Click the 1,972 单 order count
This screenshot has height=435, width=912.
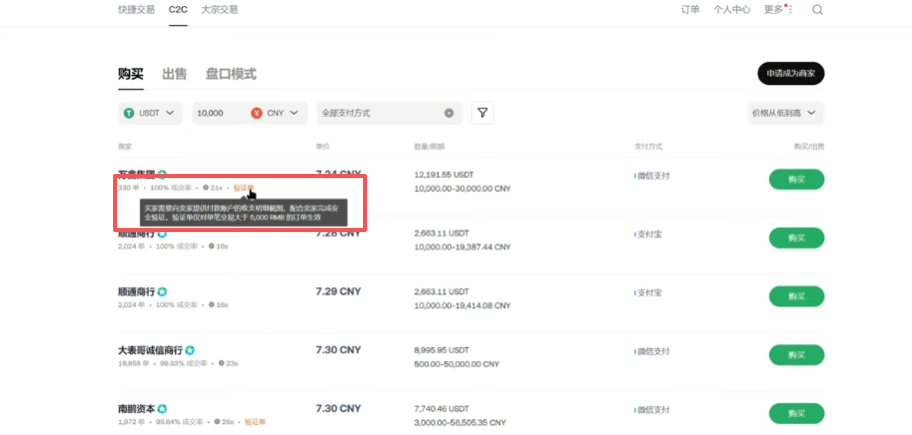click(x=130, y=422)
